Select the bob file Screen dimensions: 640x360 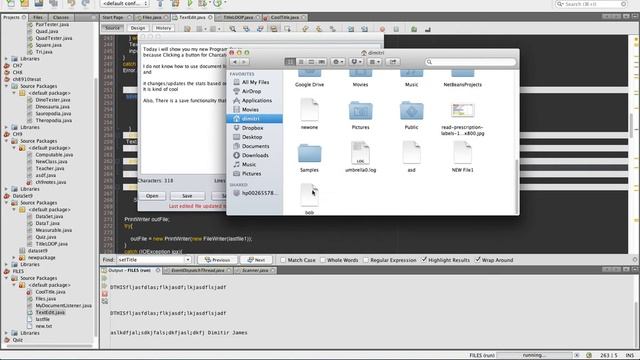(x=309, y=195)
